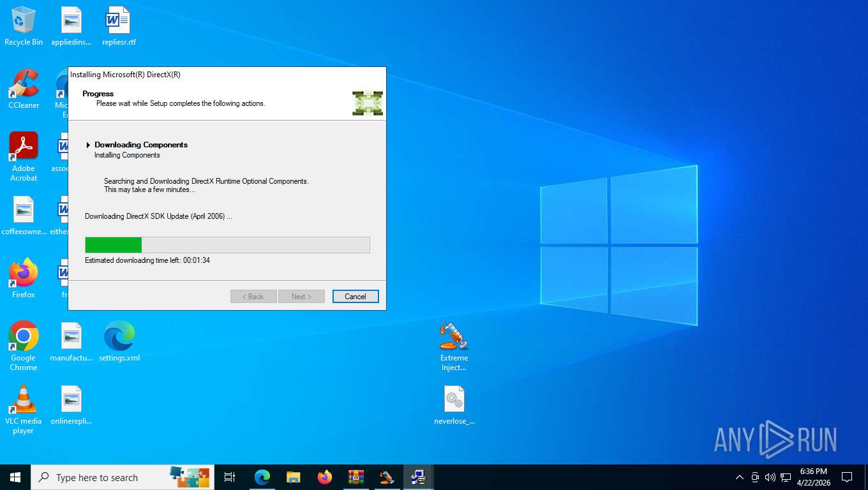
Task: Open Adobe Acrobat desktop shortcut
Action: (24, 157)
